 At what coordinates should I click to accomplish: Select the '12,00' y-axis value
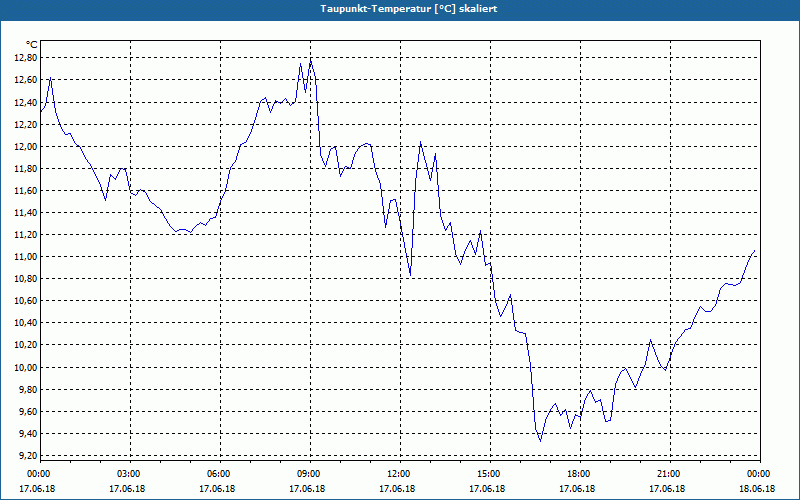27,146
